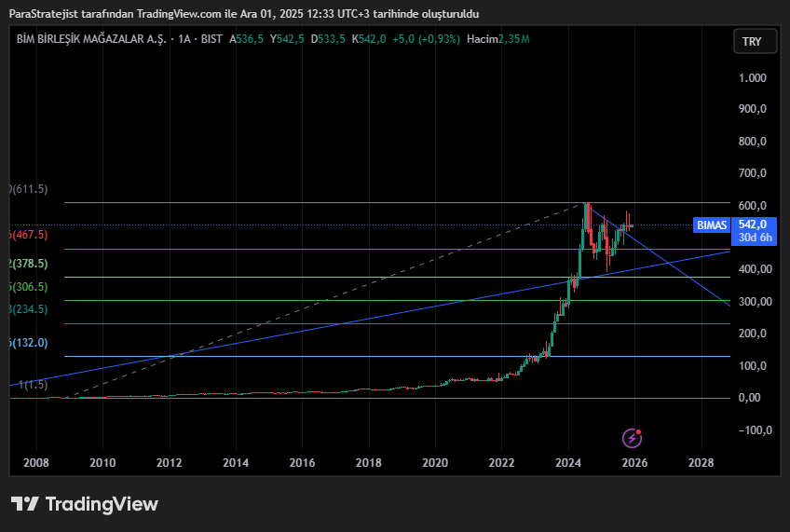790x532 pixels.
Task: Click the 0,00 price axis label
Action: point(749,398)
